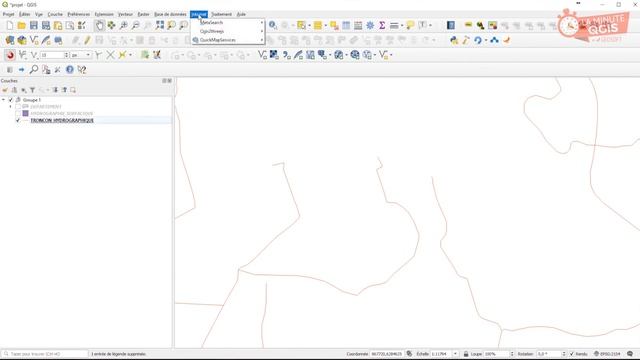640x360 pixels.
Task: Open the Base de données menu
Action: 170,14
